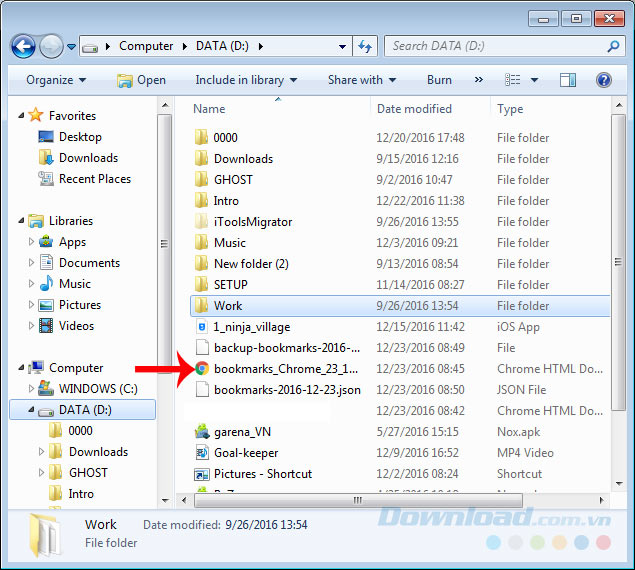Open Help with the question mark icon
Screen dimensions: 635x570
(603, 80)
